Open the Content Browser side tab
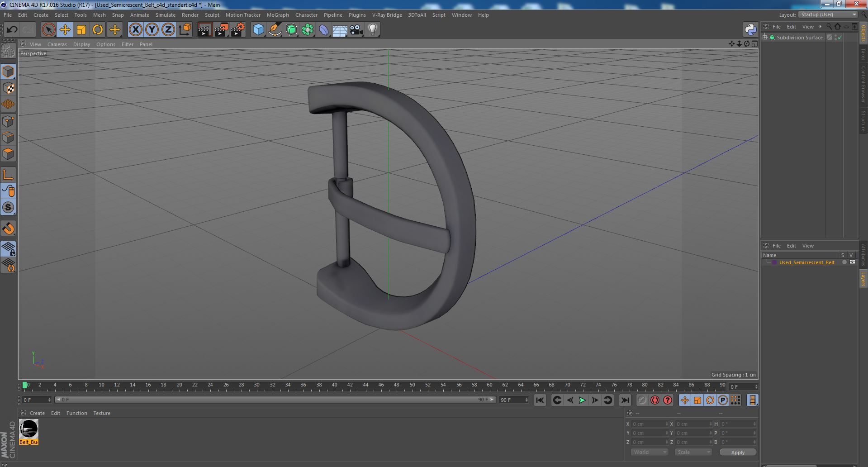The height and width of the screenshot is (467, 868). [x=863, y=84]
